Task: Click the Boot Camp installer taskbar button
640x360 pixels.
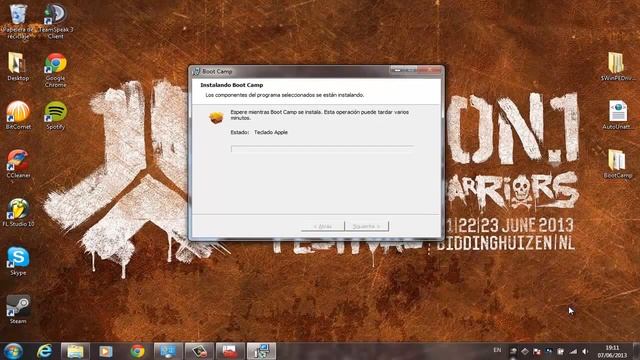Action: [261, 351]
